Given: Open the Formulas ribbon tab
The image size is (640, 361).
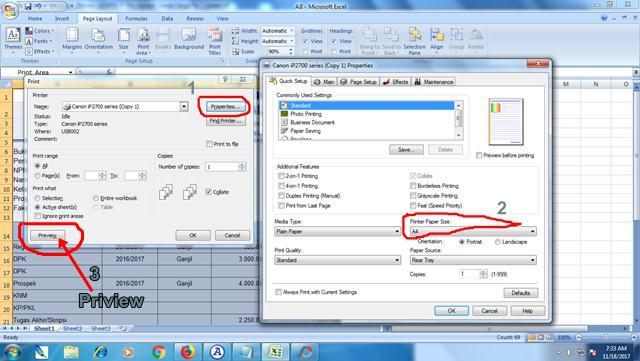Looking at the screenshot, I should pos(136,19).
